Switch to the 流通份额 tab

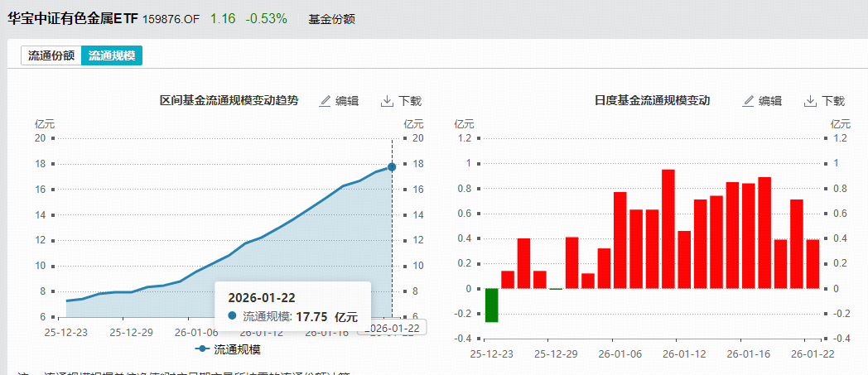point(51,55)
